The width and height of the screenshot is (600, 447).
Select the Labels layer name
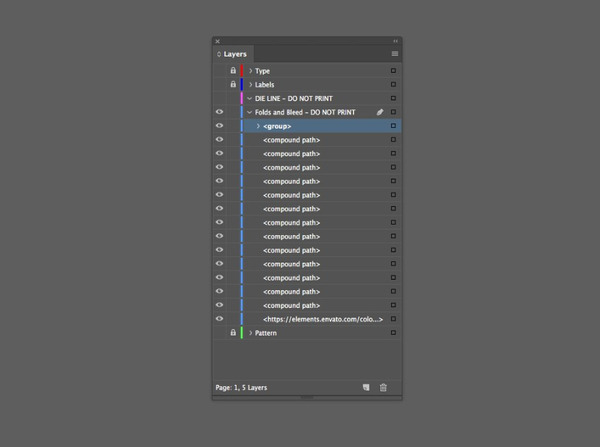pos(265,85)
